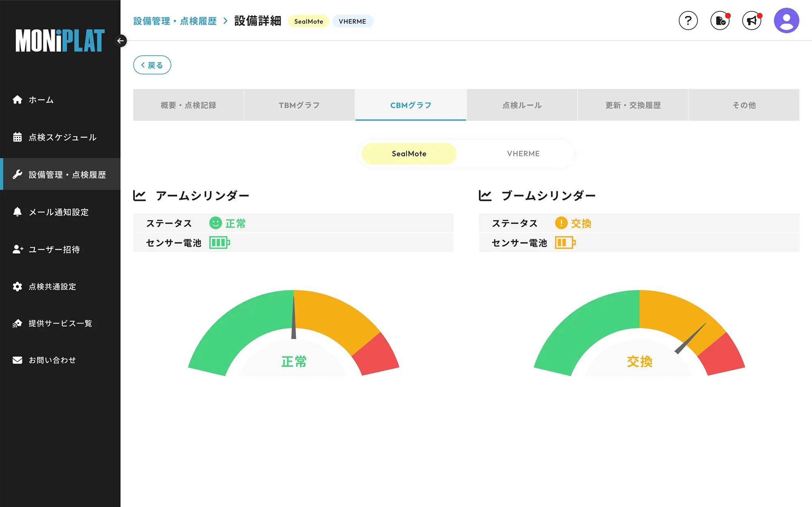Open the announcements megaphone icon

pos(752,20)
